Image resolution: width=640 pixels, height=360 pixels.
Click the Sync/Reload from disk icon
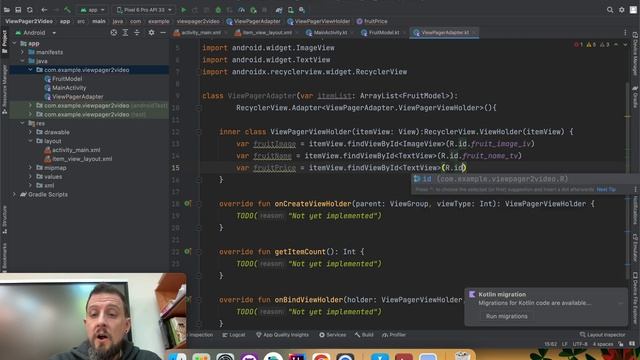pos(30,10)
